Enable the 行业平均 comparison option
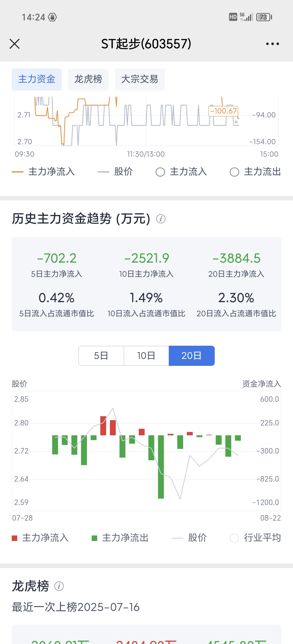The height and width of the screenshot is (644, 293). click(255, 538)
